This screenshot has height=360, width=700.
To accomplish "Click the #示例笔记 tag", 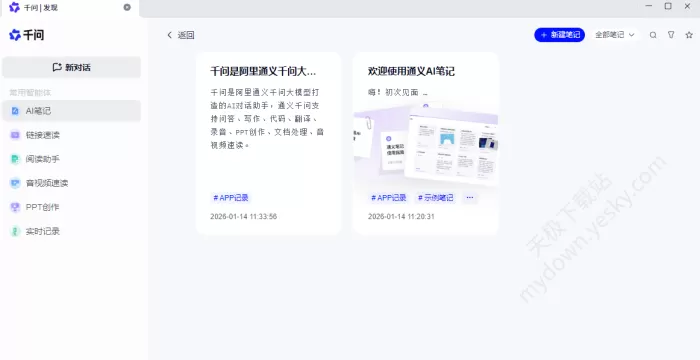I will point(435,198).
